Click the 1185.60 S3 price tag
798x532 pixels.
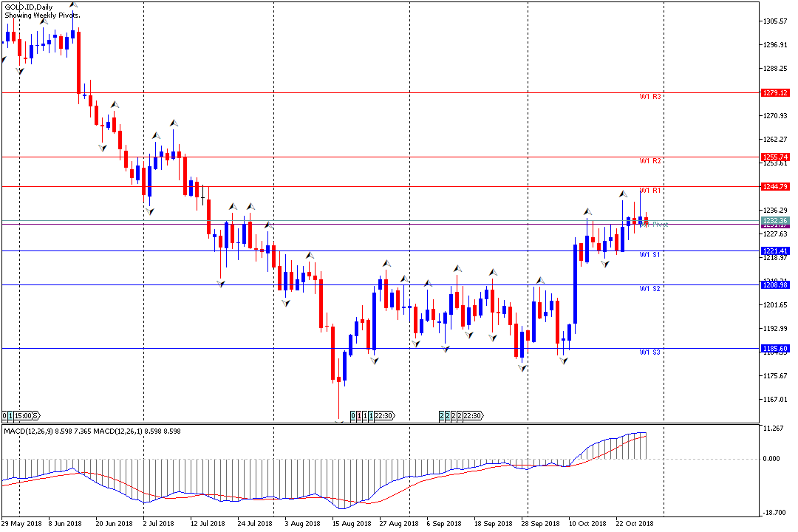(x=775, y=349)
